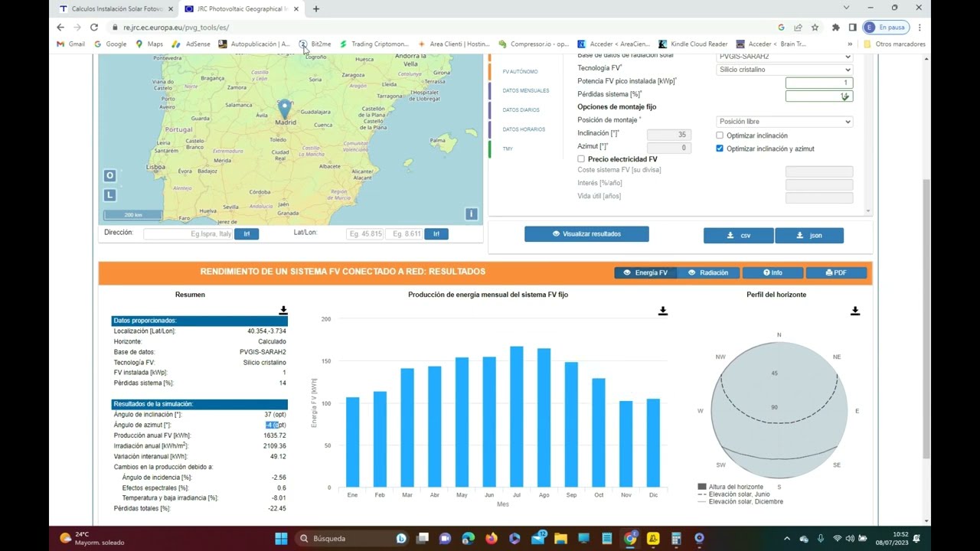Image resolution: width=980 pixels, height=551 pixels.
Task: Open the Gmail bookmark
Action: pos(71,44)
